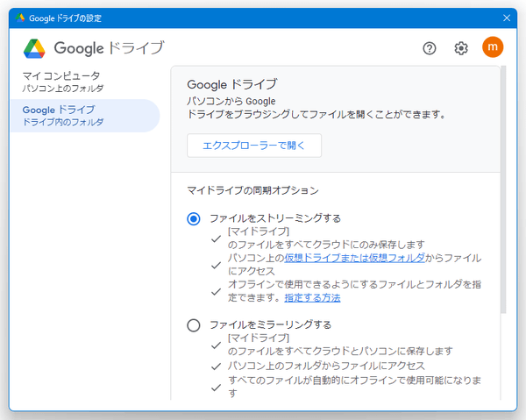Screen dimensions: 526x420
Task: Follow the 指定する方法 link
Action: point(312,298)
